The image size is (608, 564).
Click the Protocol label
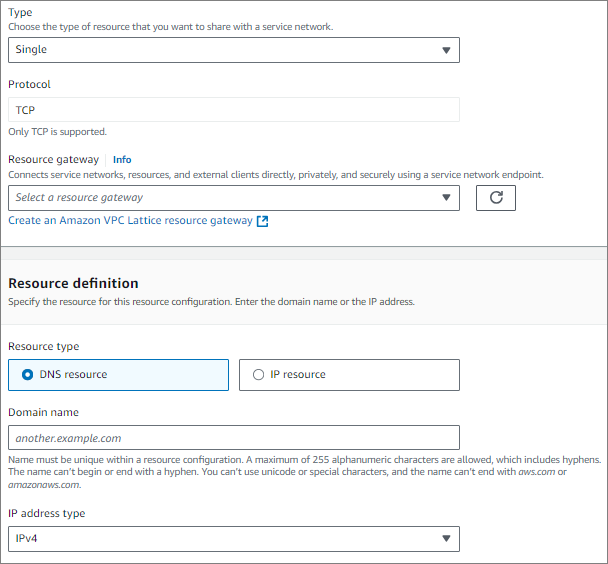pyautogui.click(x=29, y=85)
